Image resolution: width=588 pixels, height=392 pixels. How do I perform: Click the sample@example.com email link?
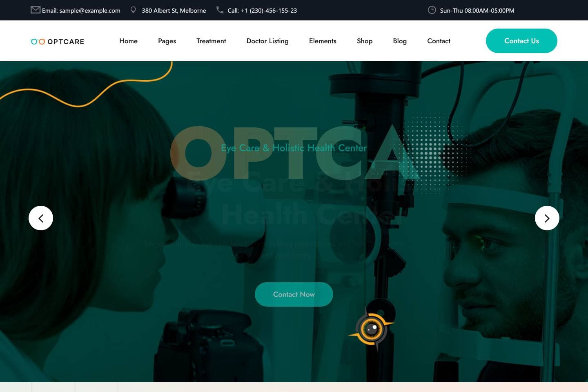click(x=90, y=11)
